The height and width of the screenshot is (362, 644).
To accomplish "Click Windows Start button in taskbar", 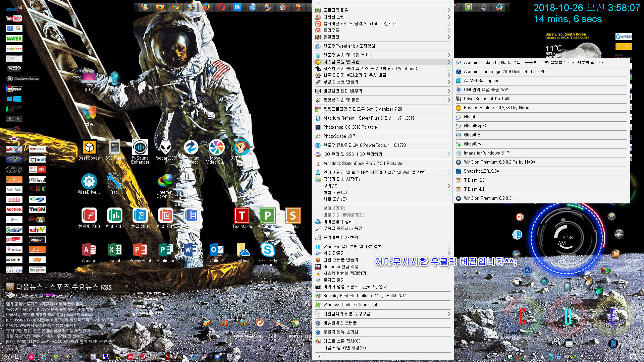I will tap(6, 357).
